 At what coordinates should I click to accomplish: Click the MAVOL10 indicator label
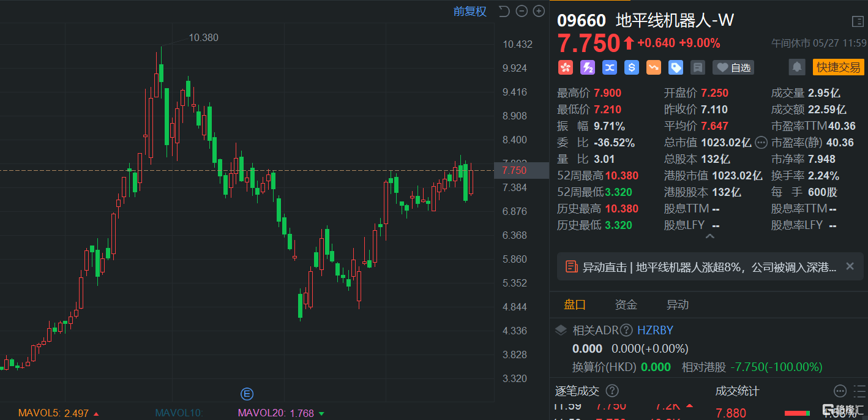pos(179,413)
